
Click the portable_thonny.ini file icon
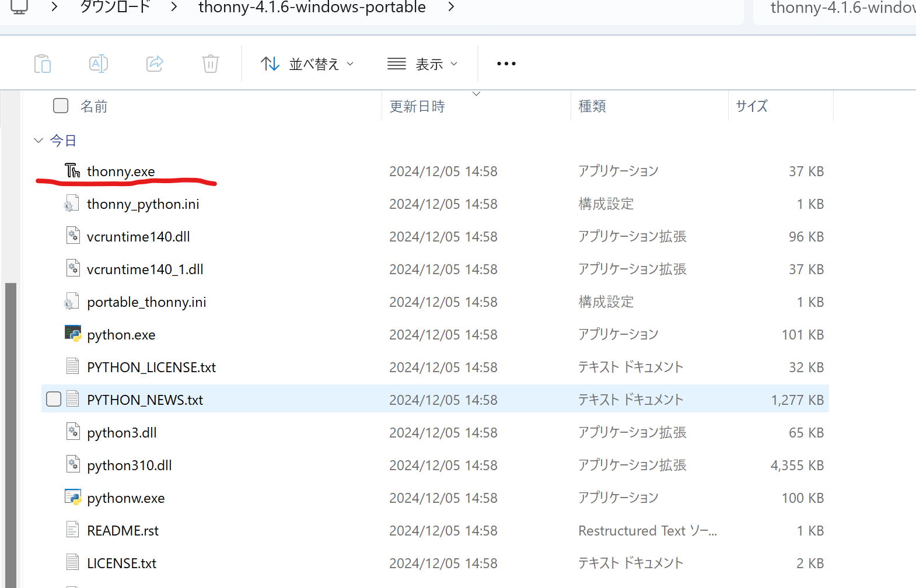coord(72,302)
